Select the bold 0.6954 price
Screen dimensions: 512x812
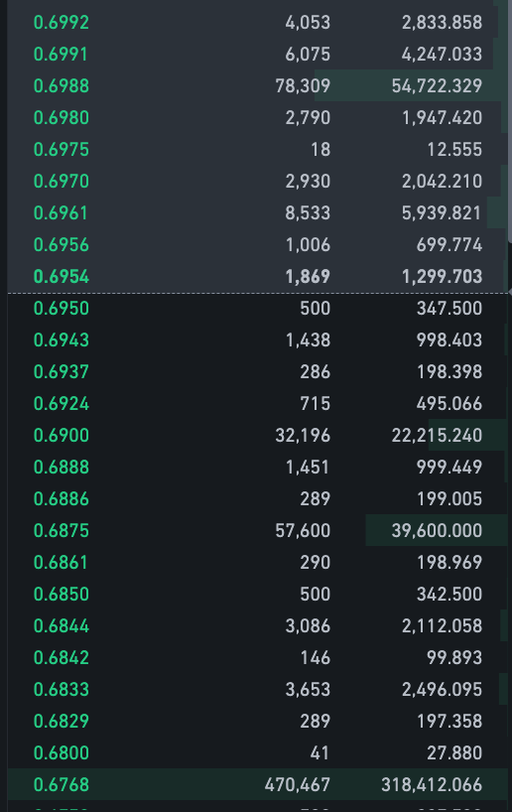[x=62, y=277]
